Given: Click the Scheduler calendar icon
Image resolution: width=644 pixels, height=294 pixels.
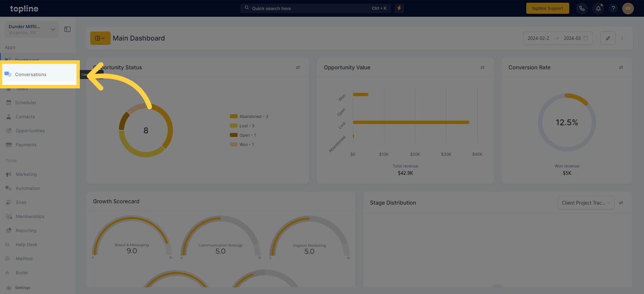Looking at the screenshot, I should 9,102.
